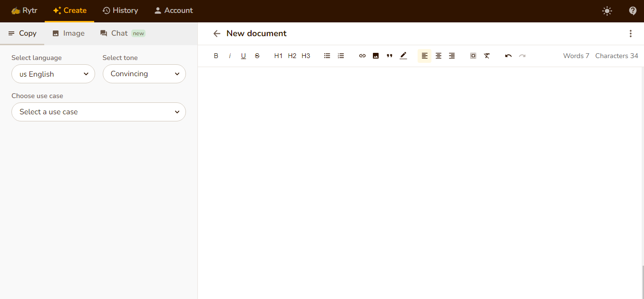
Task: Insert a hyperlink with the link icon
Action: [362, 56]
